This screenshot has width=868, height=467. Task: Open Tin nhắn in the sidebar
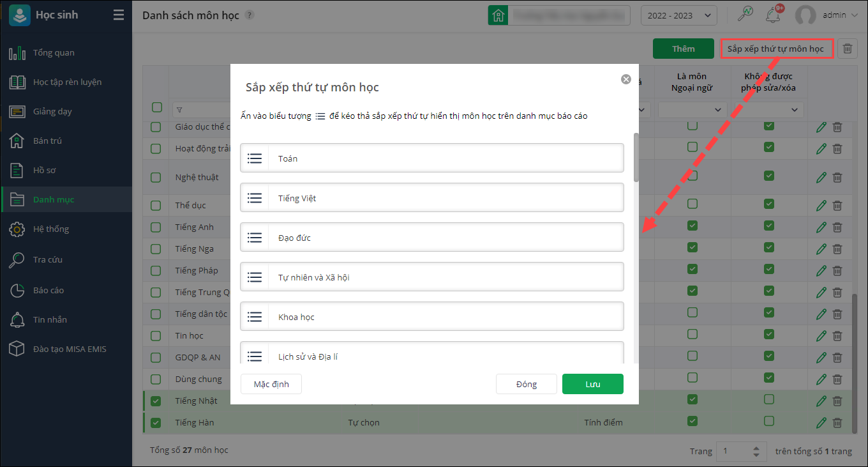pos(66,319)
